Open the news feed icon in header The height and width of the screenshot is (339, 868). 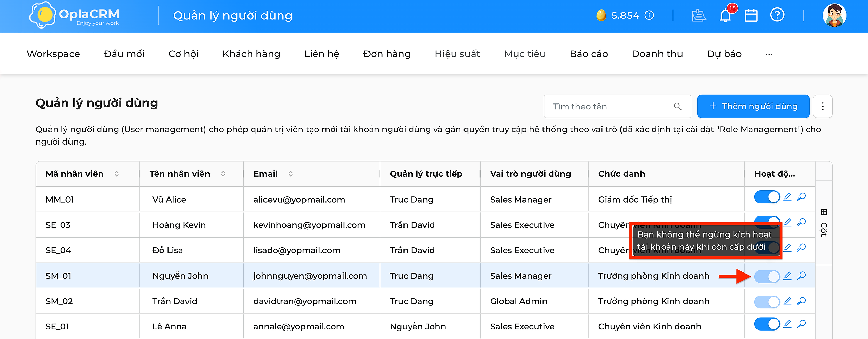[x=698, y=16]
